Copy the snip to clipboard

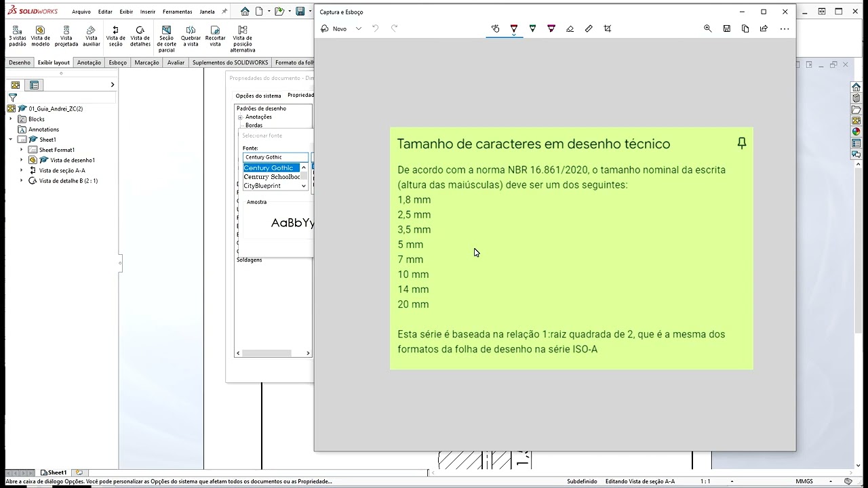click(x=745, y=28)
